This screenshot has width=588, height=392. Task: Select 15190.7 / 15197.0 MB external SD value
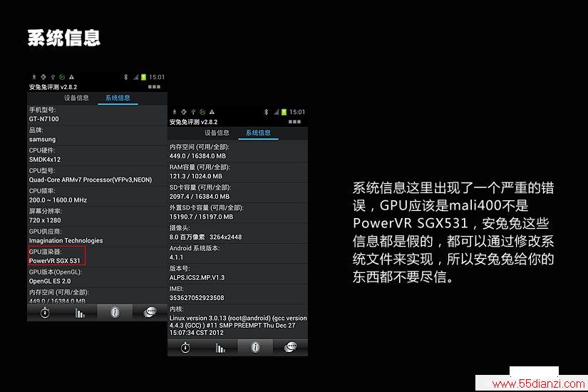click(202, 217)
